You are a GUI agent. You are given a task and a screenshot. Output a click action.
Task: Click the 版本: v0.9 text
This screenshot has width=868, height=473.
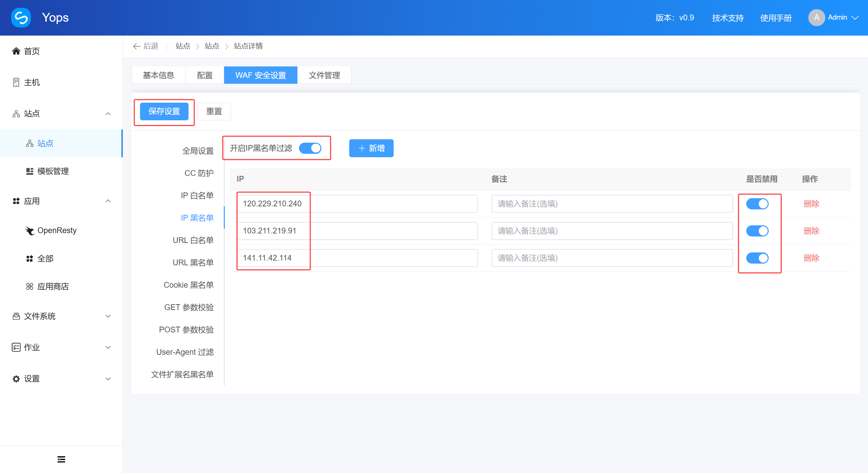coord(675,18)
